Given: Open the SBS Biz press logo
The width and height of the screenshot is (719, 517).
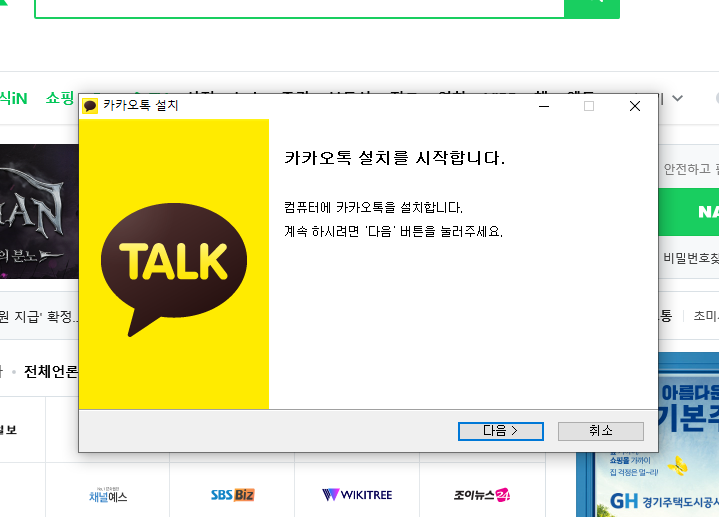Looking at the screenshot, I should tap(232, 495).
